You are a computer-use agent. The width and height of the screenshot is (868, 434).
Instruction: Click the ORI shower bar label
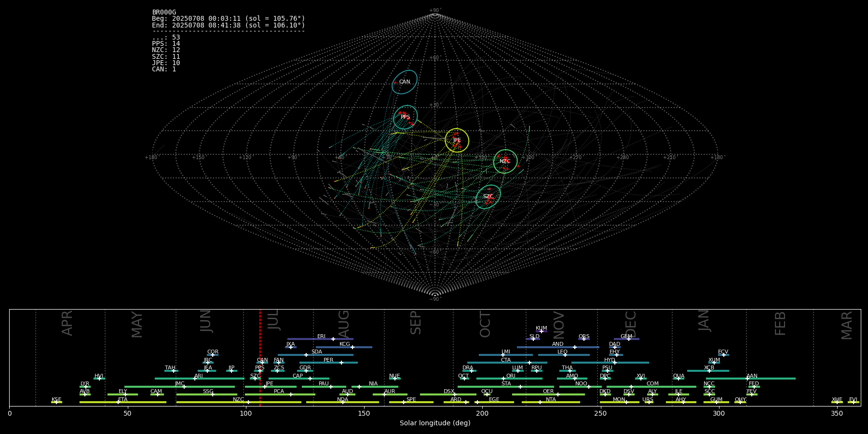pyautogui.click(x=511, y=376)
